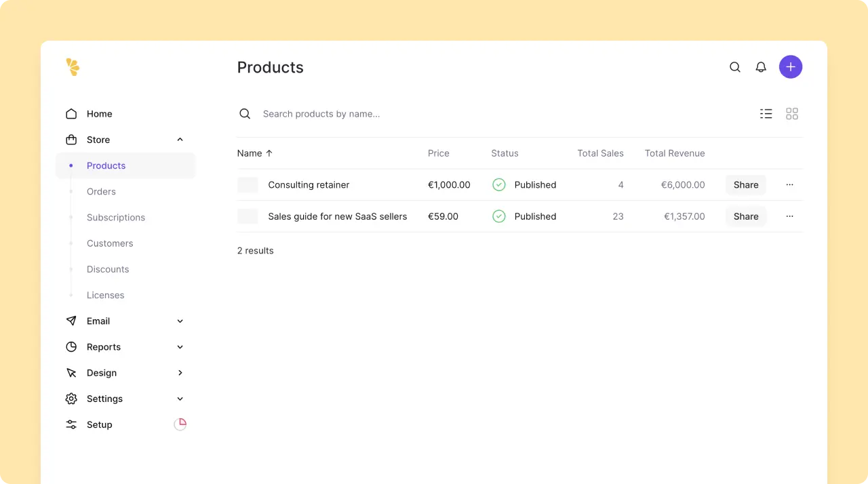
Task: Click the Settings gear icon
Action: 71,399
